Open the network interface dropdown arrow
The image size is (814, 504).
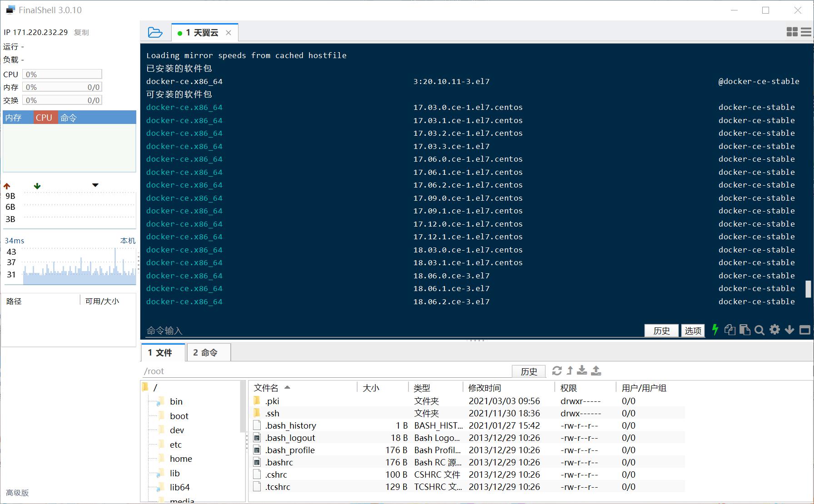95,185
